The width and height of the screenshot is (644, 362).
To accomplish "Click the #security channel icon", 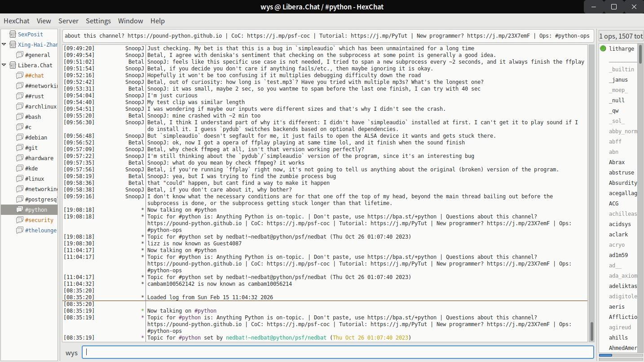I will pos(19,220).
